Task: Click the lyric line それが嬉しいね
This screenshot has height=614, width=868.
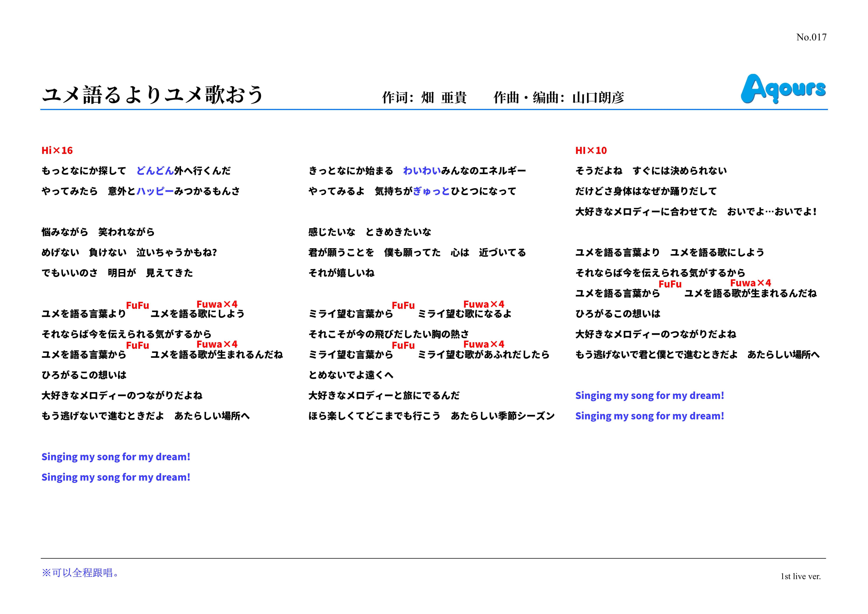Action: point(341,273)
